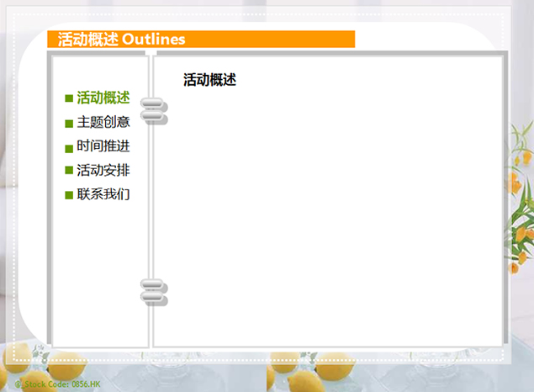The width and height of the screenshot is (534, 392).
Task: Click the upper binder ring clip
Action: (154, 111)
